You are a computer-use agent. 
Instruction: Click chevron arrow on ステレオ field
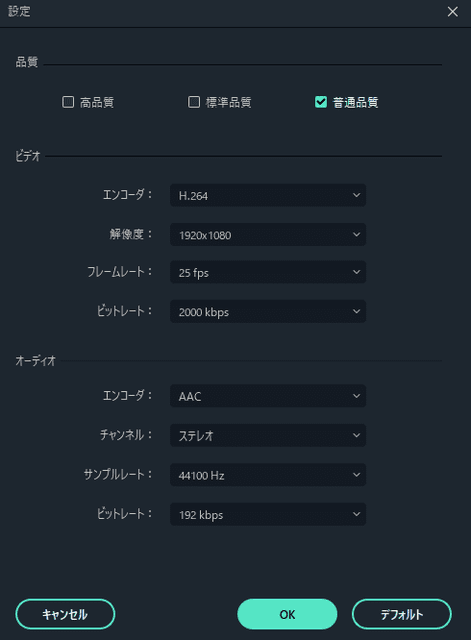356,435
